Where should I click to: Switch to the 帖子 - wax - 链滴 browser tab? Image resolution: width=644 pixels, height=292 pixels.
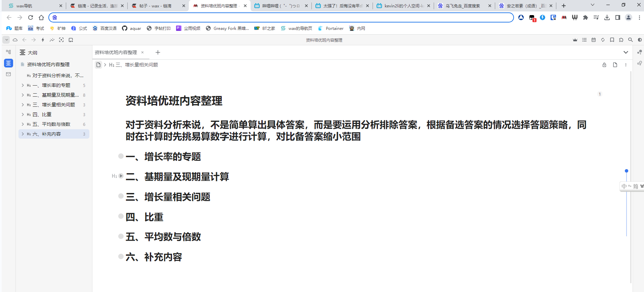coord(159,6)
